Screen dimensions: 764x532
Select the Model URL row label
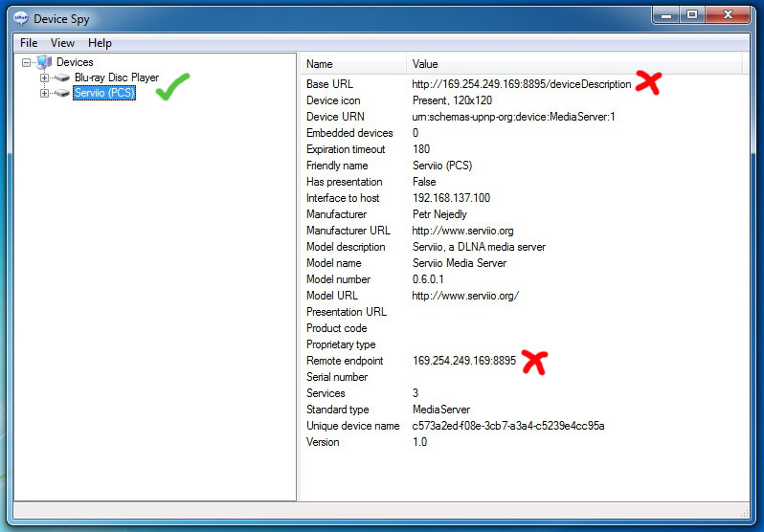332,296
